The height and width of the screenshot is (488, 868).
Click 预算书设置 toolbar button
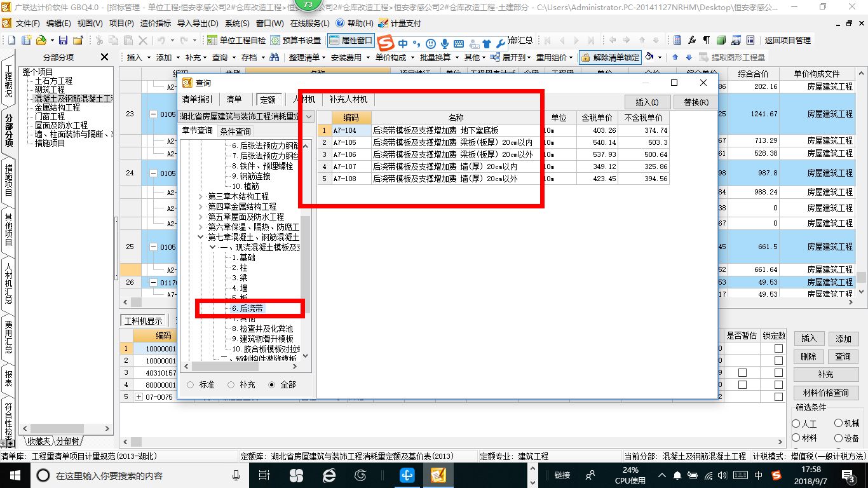coord(296,40)
